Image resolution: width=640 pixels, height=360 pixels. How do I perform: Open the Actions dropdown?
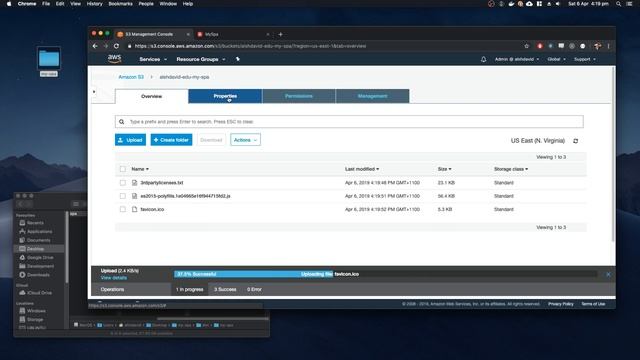[x=245, y=140]
